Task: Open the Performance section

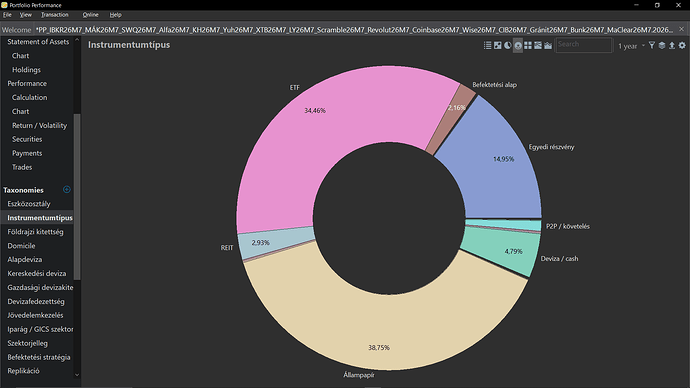Action: [27, 84]
